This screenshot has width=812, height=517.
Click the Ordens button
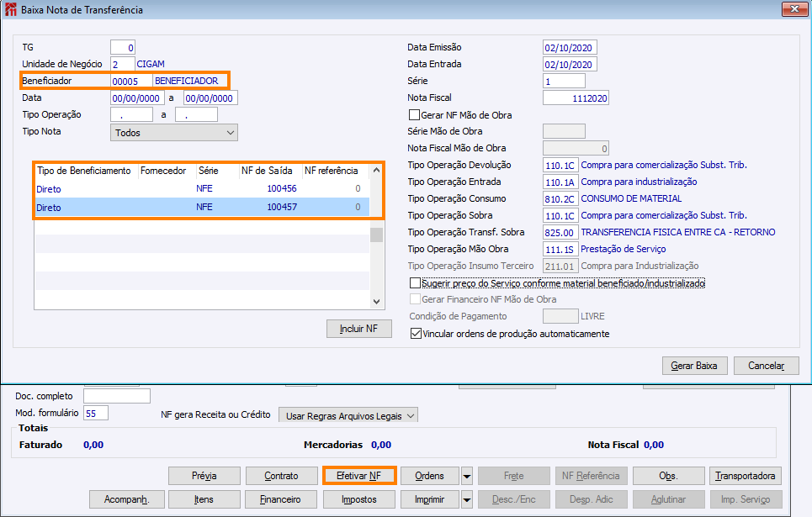pos(430,476)
